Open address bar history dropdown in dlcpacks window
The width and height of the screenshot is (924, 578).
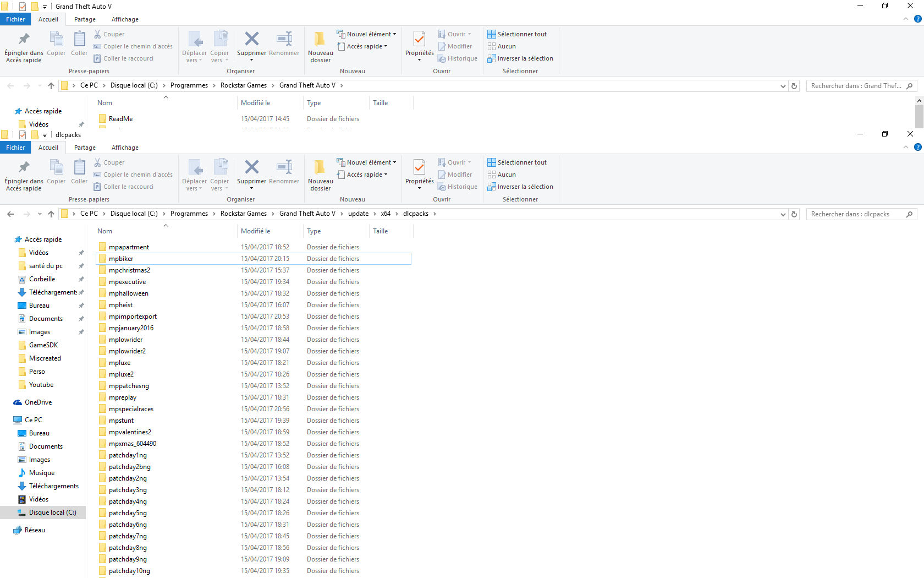pyautogui.click(x=783, y=214)
